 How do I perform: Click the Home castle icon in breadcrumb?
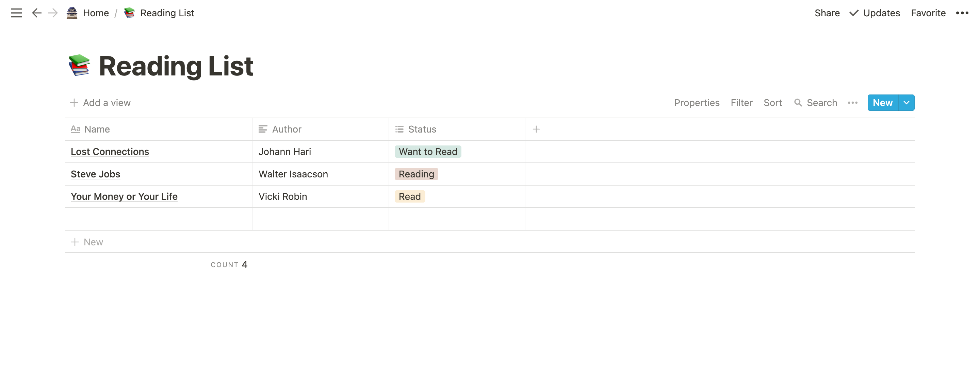coord(72,13)
